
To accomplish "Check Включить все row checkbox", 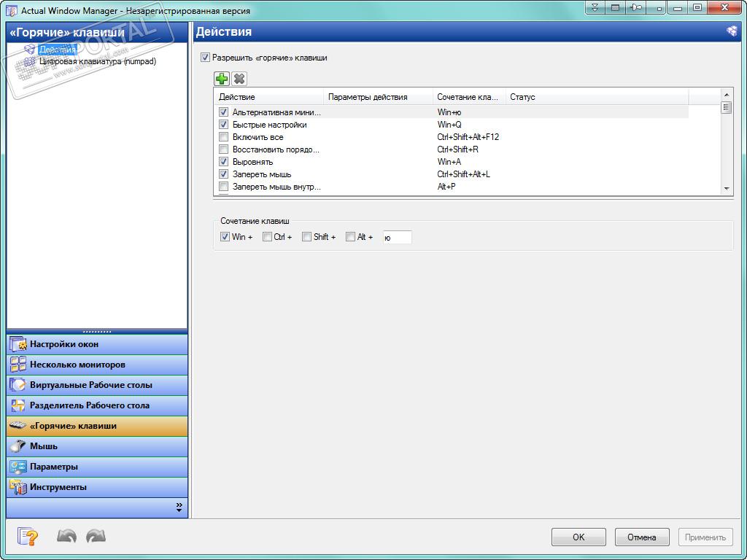I will [x=223, y=137].
